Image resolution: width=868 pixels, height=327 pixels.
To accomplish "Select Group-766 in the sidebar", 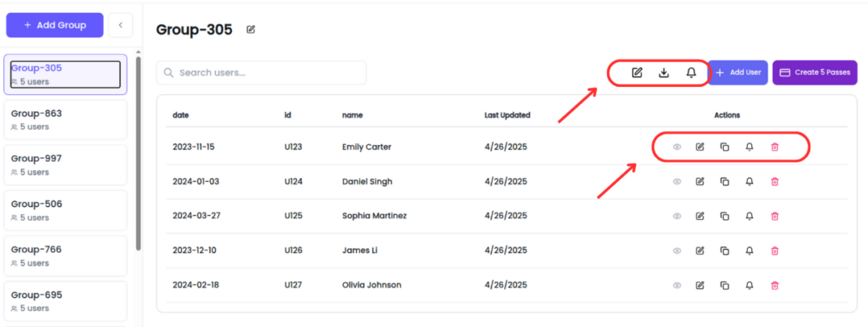I will tap(66, 256).
